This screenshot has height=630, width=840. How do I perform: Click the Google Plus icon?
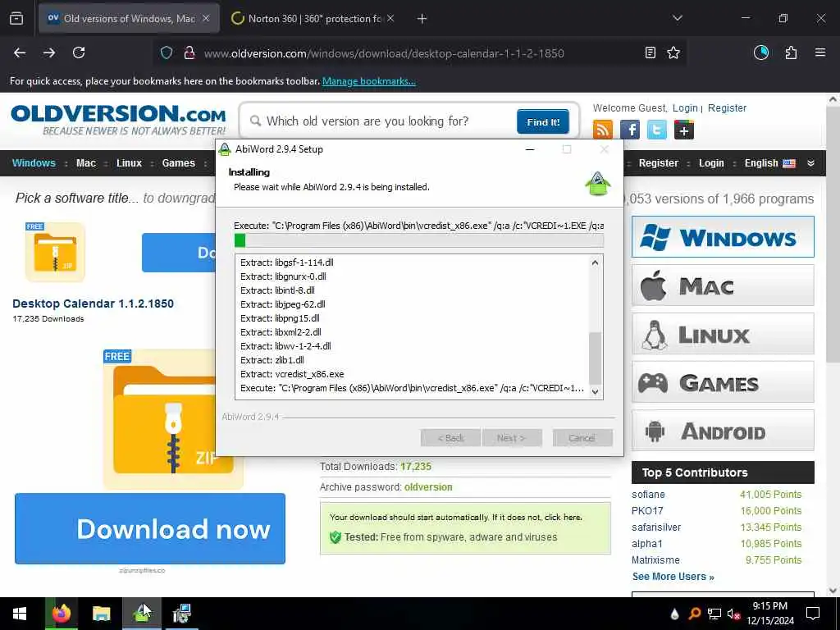[x=683, y=130]
